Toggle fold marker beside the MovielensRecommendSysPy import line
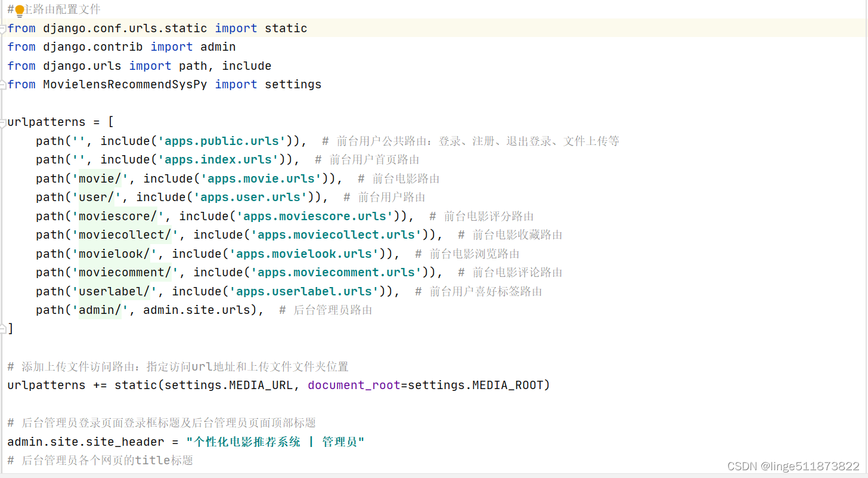This screenshot has width=868, height=478. [x=3, y=84]
